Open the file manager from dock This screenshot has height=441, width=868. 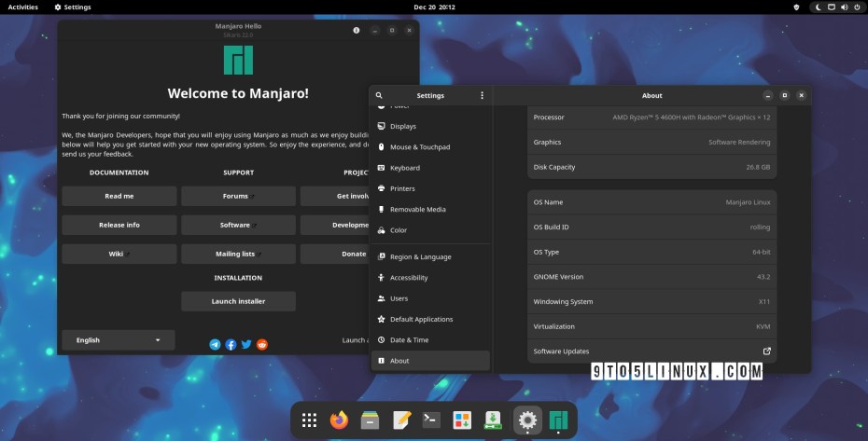[370, 420]
